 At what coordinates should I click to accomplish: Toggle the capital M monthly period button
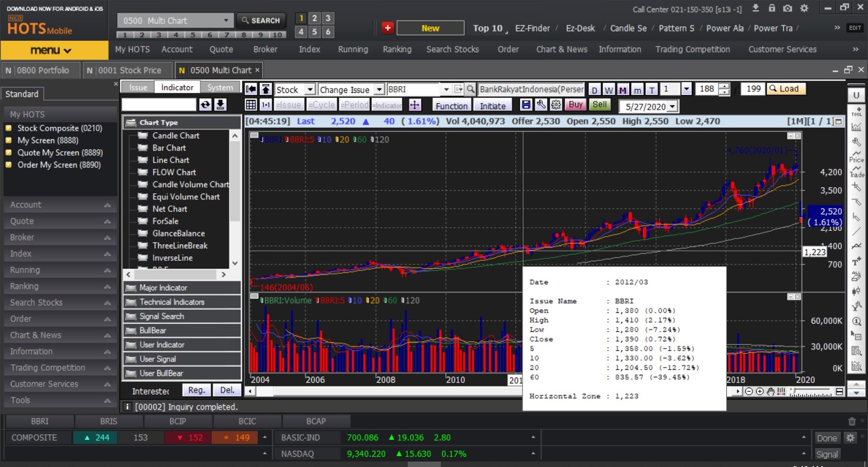[x=623, y=90]
